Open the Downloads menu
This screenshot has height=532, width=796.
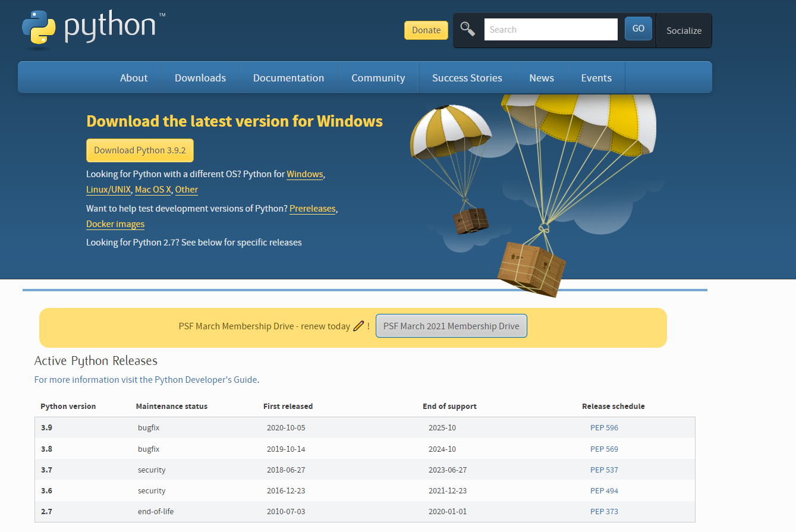point(200,78)
